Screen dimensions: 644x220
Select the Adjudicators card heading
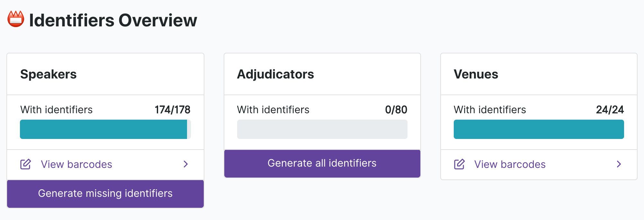[275, 74]
